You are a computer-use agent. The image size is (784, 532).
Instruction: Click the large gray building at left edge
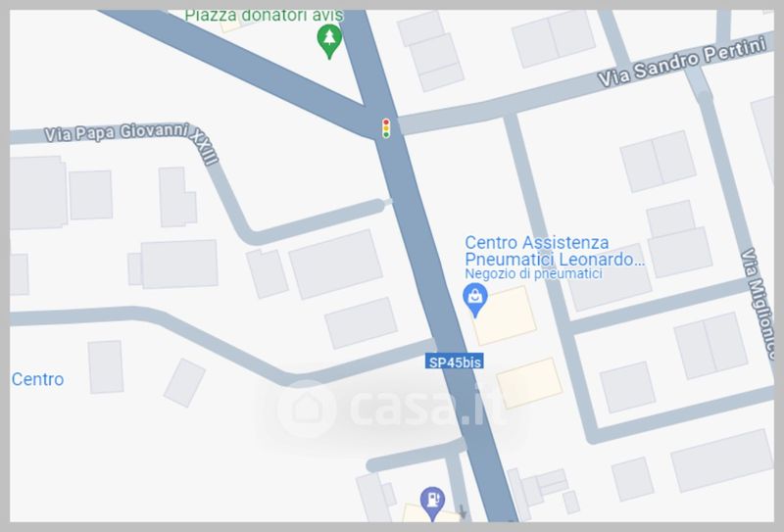[x=38, y=192]
